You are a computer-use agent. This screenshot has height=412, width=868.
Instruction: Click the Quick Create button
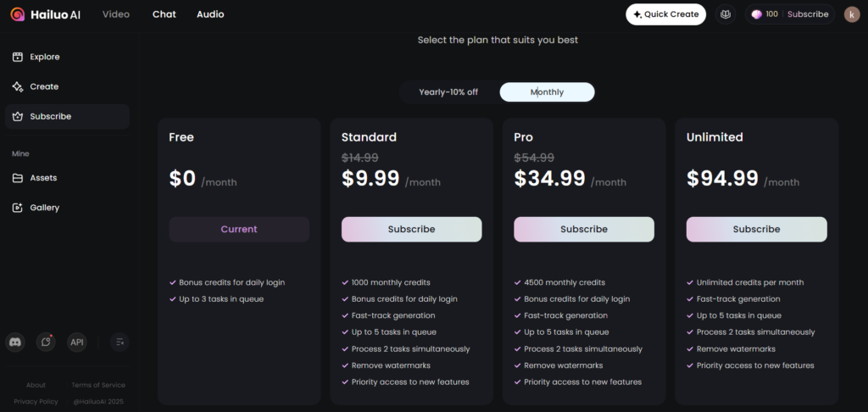tap(666, 14)
